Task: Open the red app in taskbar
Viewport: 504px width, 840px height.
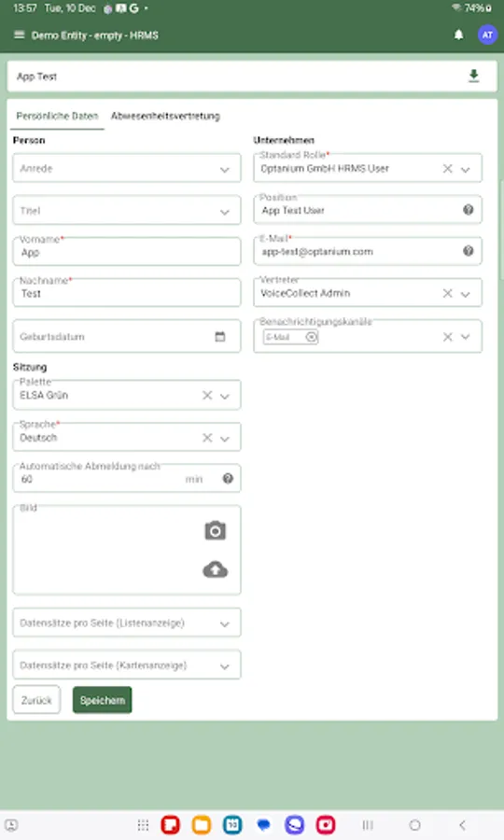Action: point(170,825)
